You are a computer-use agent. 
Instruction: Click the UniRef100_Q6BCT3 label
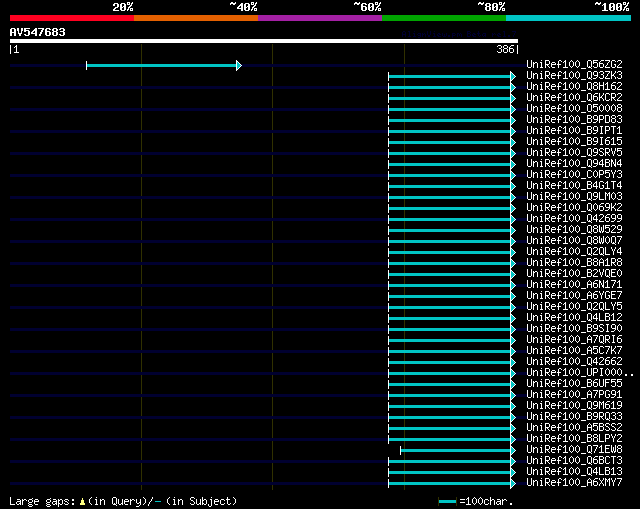point(574,461)
